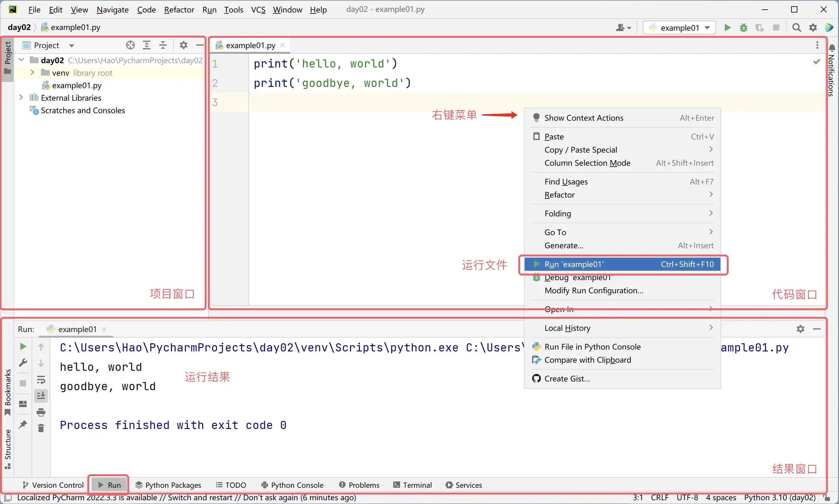Toggle scroll-to-end in the run console
This screenshot has height=504, width=839.
tap(41, 395)
